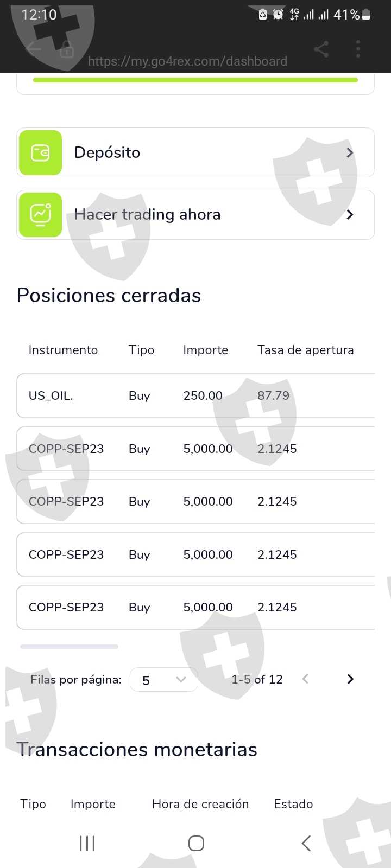Image resolution: width=391 pixels, height=868 pixels.
Task: Click the horizontal table scrollbar
Action: tap(69, 647)
